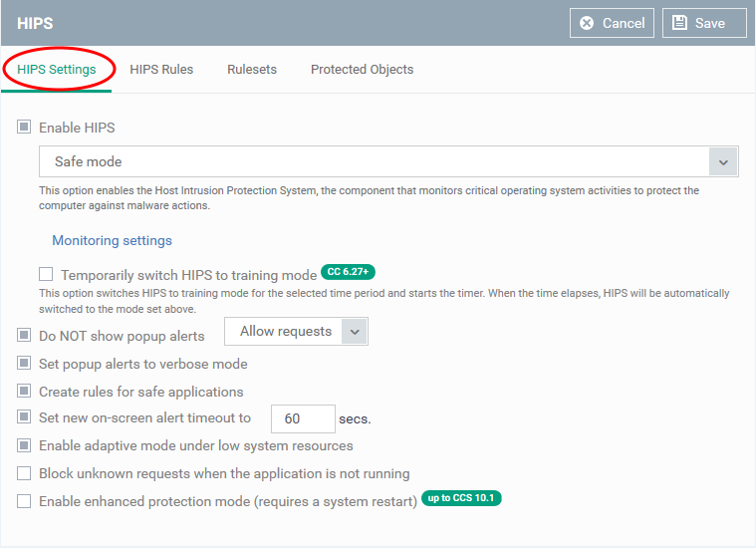Switch to the HIPS Rules tab
The width and height of the screenshot is (756, 548).
coord(161,70)
